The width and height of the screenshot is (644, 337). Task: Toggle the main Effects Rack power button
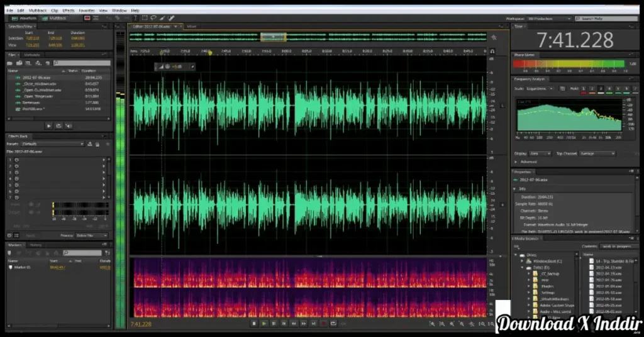pyautogui.click(x=9, y=236)
